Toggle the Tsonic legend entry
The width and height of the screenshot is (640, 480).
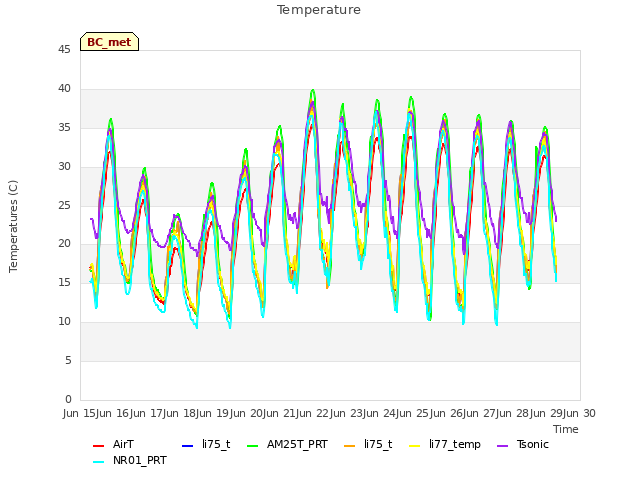click(x=523, y=444)
